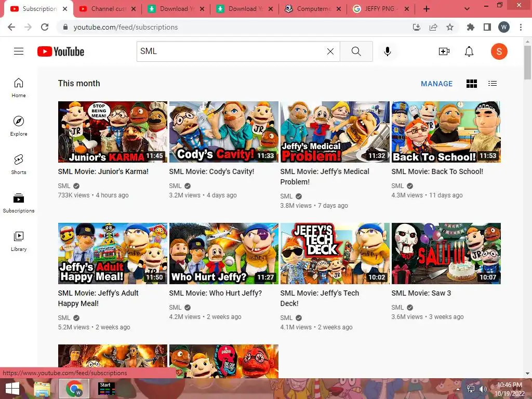Open Library in sidebar

click(x=19, y=241)
